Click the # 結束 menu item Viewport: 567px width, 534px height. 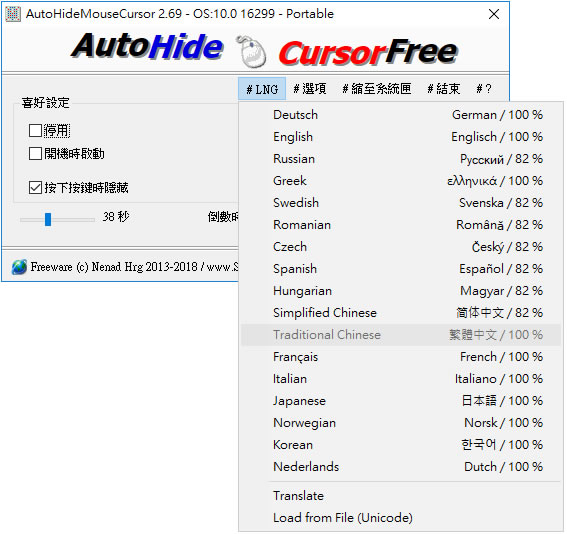click(444, 89)
